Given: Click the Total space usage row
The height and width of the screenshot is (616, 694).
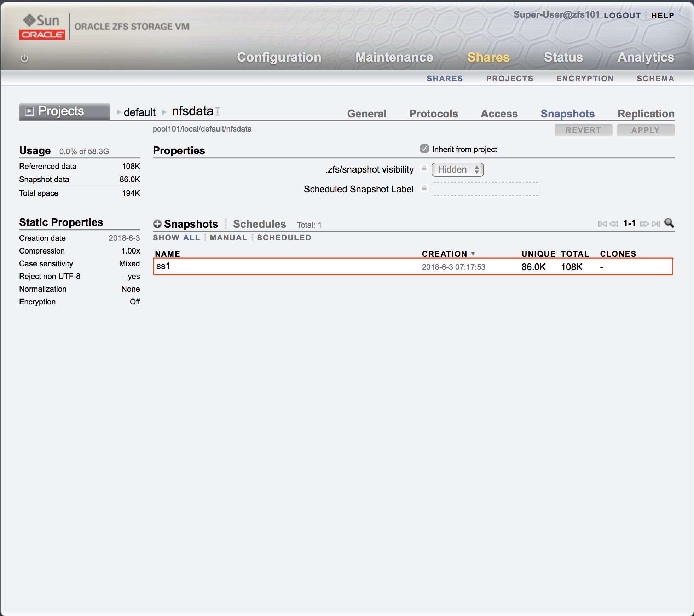Looking at the screenshot, I should (80, 193).
